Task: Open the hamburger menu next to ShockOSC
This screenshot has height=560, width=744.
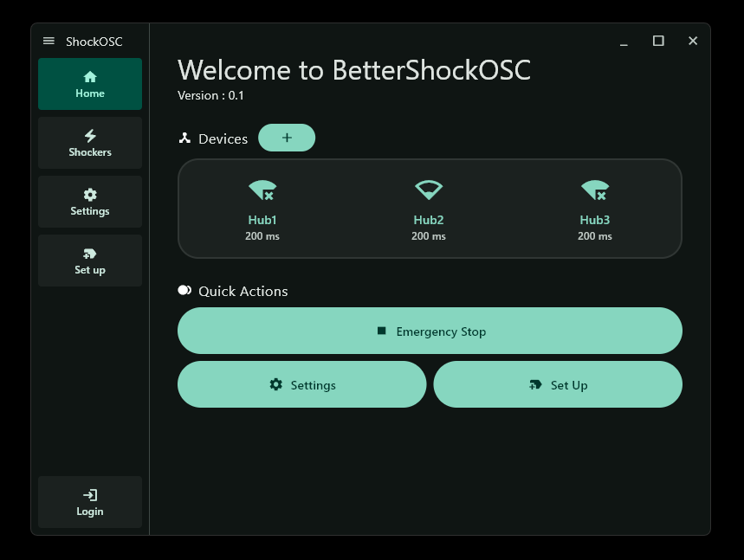Action: tap(49, 42)
